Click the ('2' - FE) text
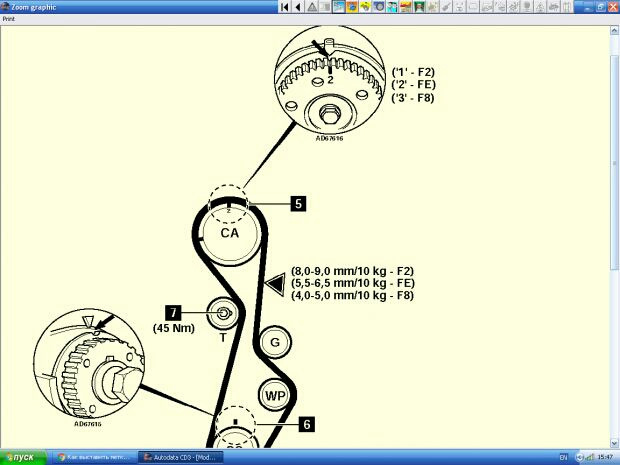Image resolution: width=620 pixels, height=465 pixels. pyautogui.click(x=414, y=85)
